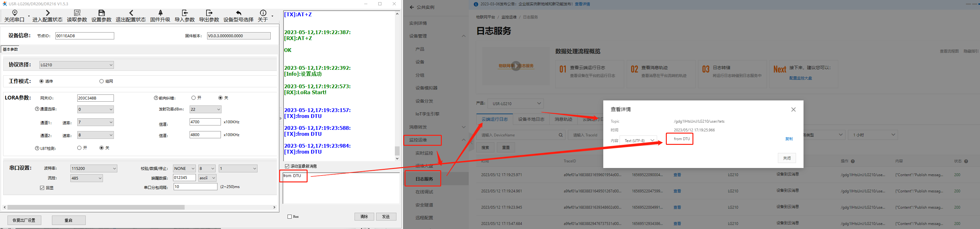Turn 前向纠错 on with 开 radio
Viewport: 980px width, 229px height.
tap(193, 98)
